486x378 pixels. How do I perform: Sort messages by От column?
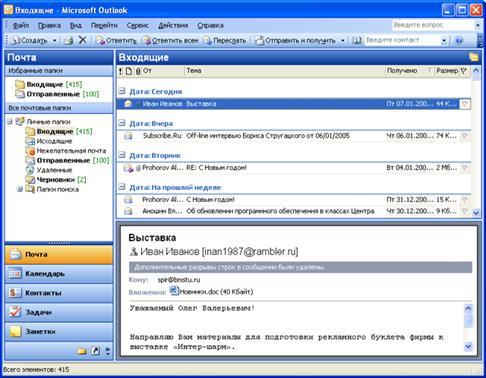click(163, 71)
